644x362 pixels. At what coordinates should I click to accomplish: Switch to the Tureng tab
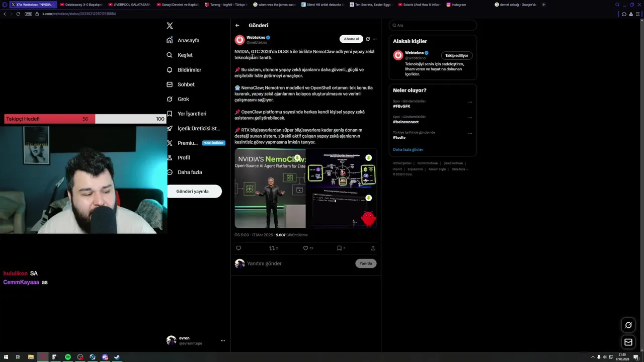click(x=225, y=5)
